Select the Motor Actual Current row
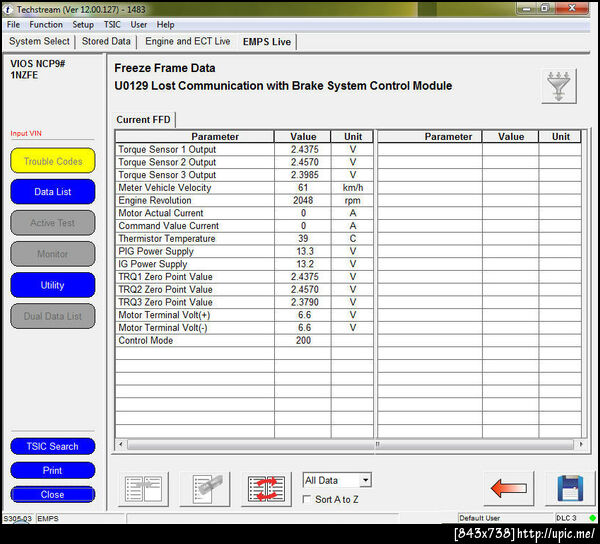 coord(244,213)
